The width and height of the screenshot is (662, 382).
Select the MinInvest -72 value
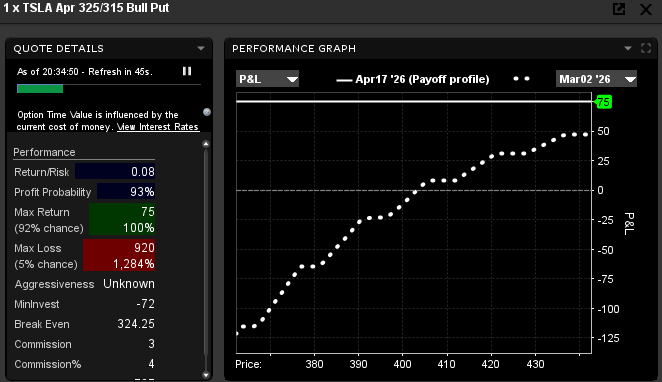[x=145, y=304]
